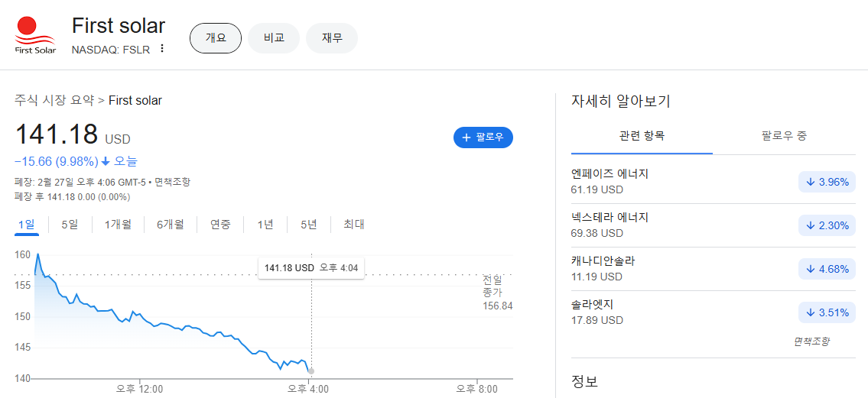The image size is (868, 398).
Task: Click the 폐장 후 141.18 after-hours text
Action: point(72,197)
